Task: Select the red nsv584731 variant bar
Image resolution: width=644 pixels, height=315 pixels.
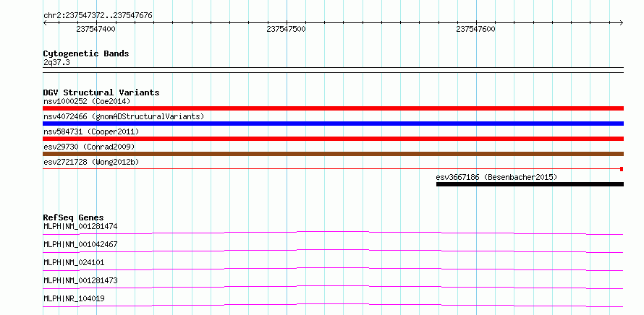Action: 333,139
